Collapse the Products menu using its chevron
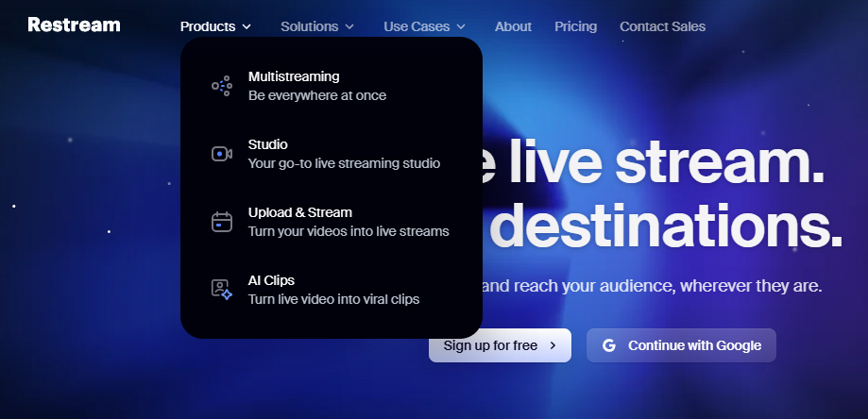Screen dimensions: 868x419 (x=247, y=27)
